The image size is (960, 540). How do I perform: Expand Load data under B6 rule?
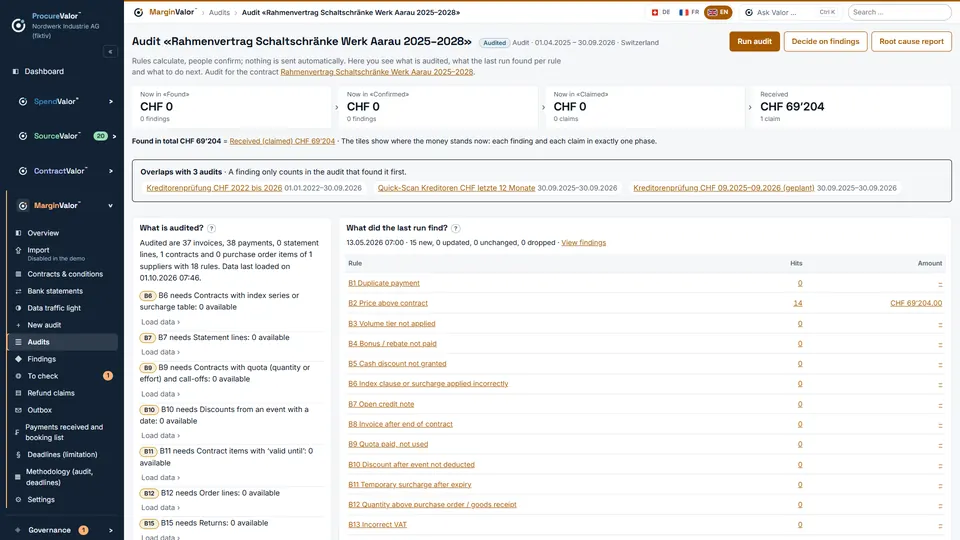[160, 322]
